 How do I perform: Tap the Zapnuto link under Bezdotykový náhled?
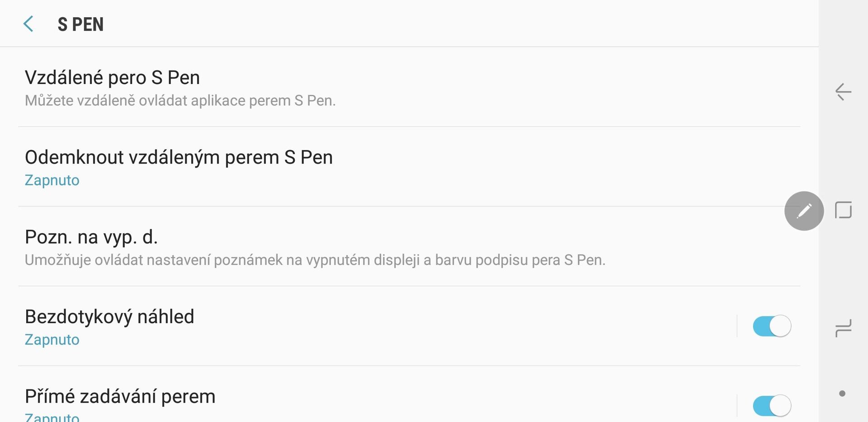(x=52, y=339)
